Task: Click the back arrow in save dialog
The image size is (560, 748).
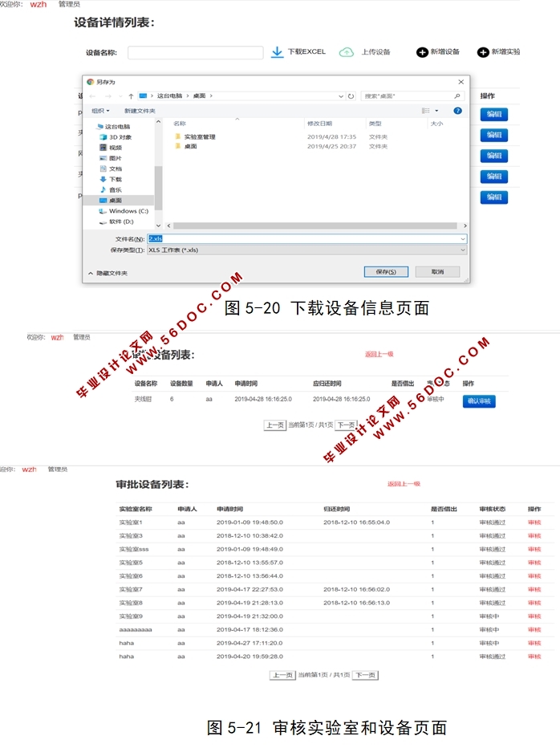Action: (x=92, y=96)
